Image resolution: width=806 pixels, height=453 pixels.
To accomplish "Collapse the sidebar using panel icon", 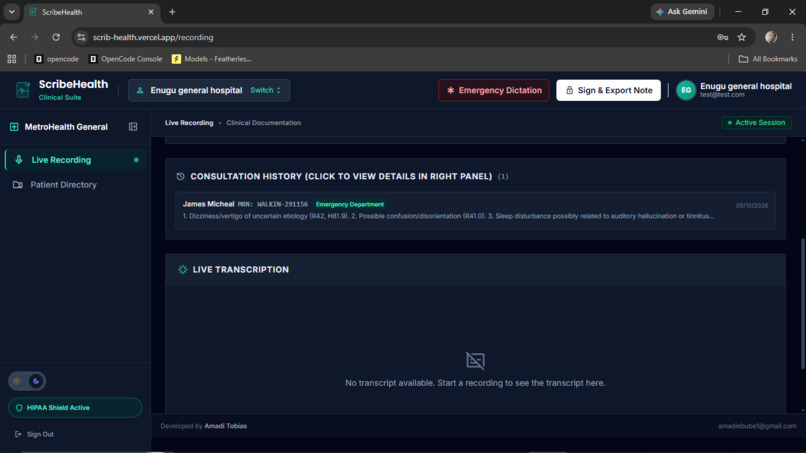I will 133,126.
